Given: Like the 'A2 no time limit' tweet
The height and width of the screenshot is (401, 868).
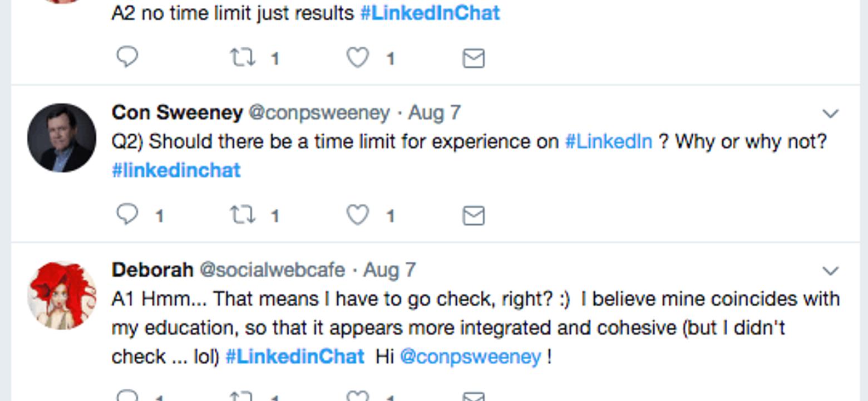Looking at the screenshot, I should (358, 57).
